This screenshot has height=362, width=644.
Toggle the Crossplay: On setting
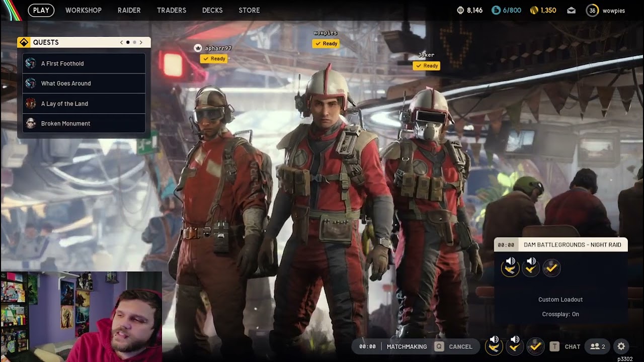[560, 314]
